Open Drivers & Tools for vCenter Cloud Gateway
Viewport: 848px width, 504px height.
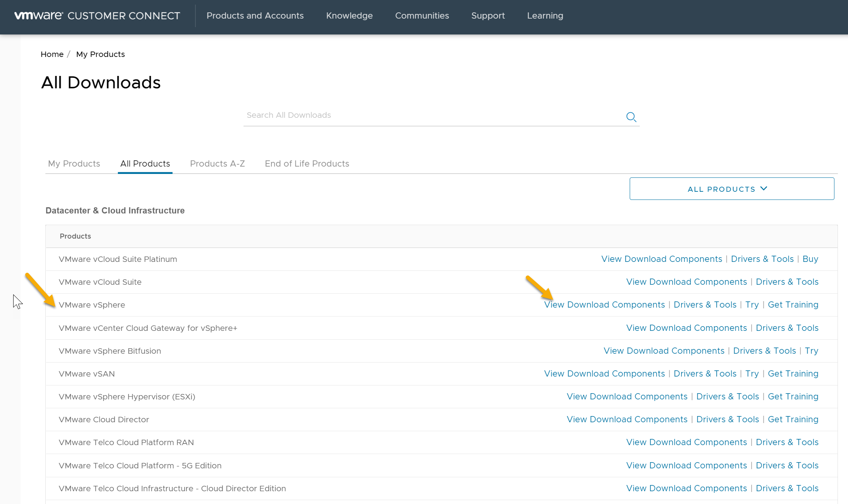tap(787, 328)
